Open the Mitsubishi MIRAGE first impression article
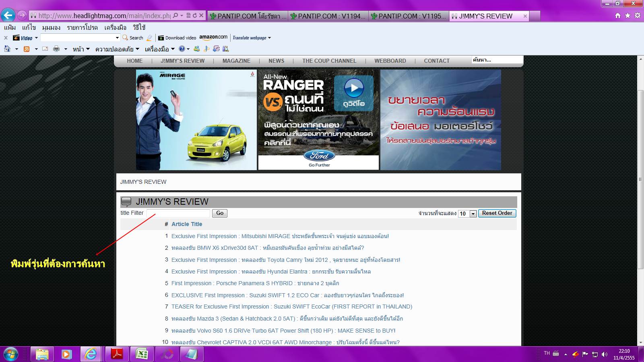The height and width of the screenshot is (362, 644). (280, 236)
